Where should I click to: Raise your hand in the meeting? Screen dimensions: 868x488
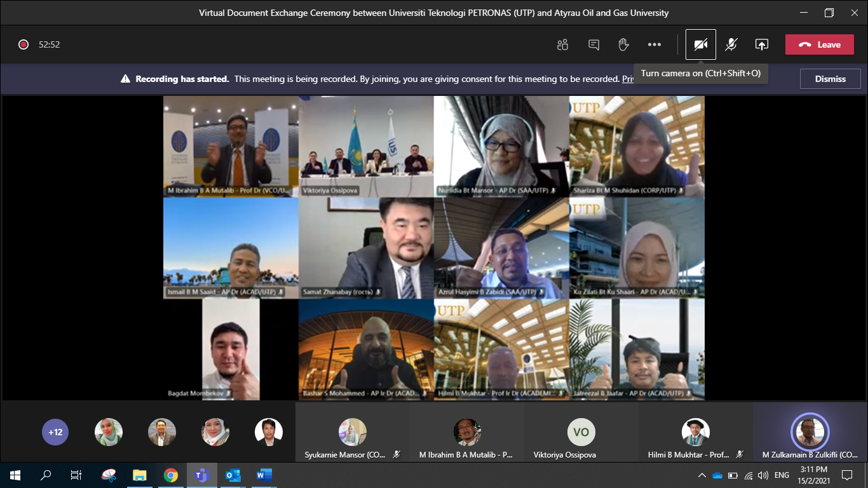click(623, 44)
